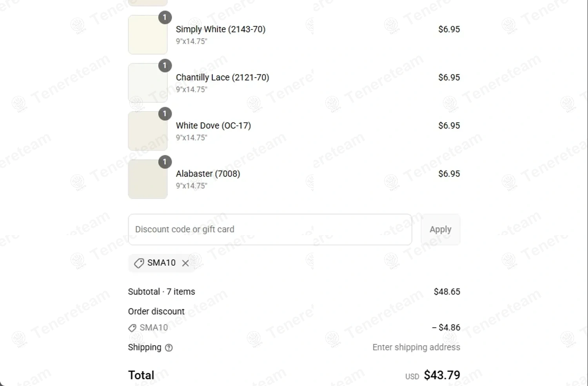The width and height of the screenshot is (588, 386).
Task: Click the USD $43.79 total amount
Action: click(441, 375)
